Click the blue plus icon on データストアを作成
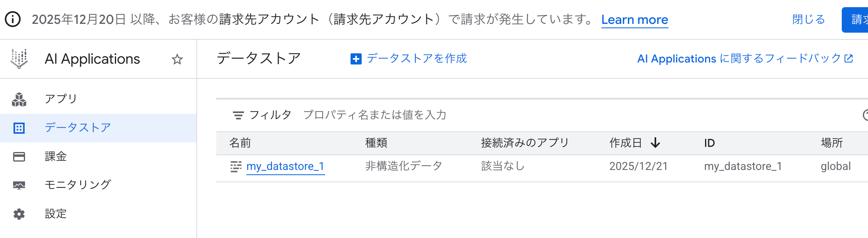Image resolution: width=868 pixels, height=238 pixels. coord(355,59)
